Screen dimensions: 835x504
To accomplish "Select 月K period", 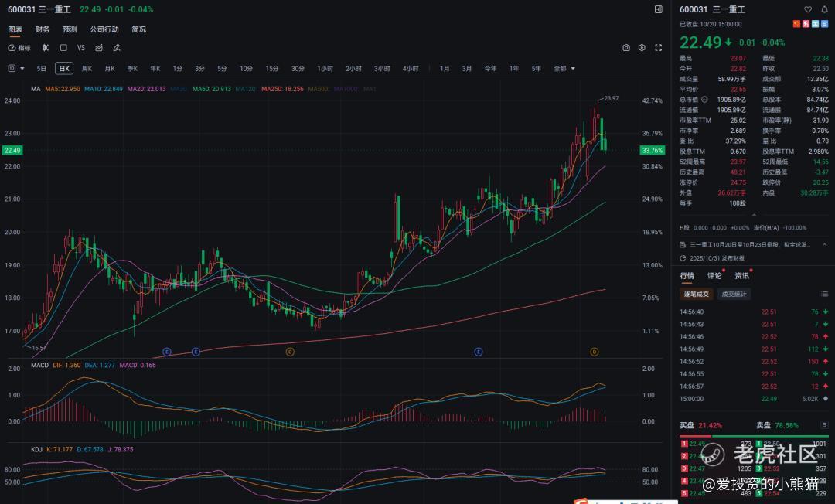I will pyautogui.click(x=110, y=69).
